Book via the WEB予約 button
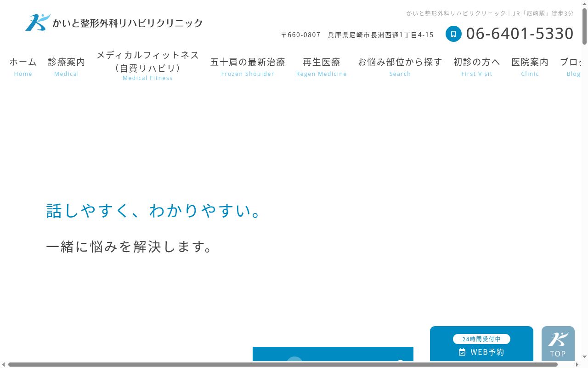 481,344
